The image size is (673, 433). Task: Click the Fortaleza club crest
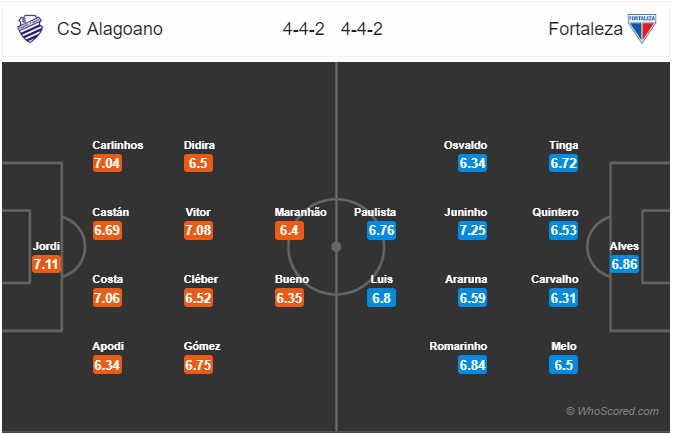tap(642, 28)
